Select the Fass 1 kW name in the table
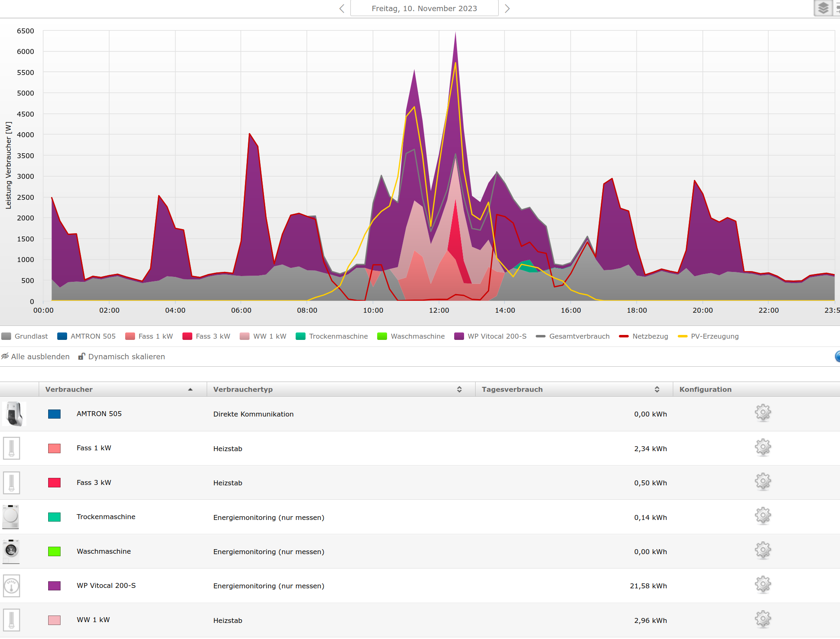The width and height of the screenshot is (840, 639). 94,448
